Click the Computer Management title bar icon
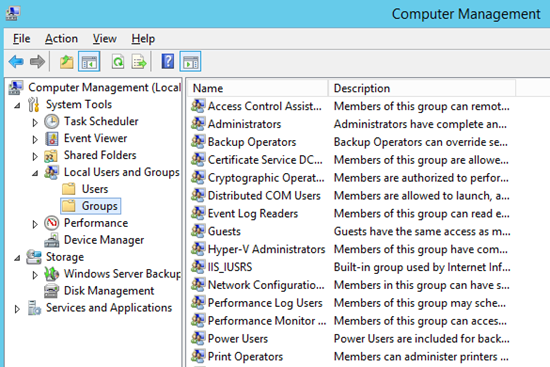This screenshot has height=367, width=550. click(13, 13)
